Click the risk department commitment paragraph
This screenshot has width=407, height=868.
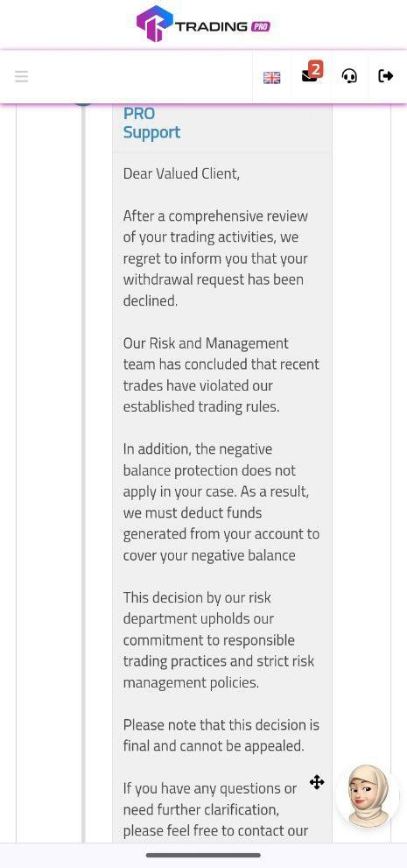219,640
